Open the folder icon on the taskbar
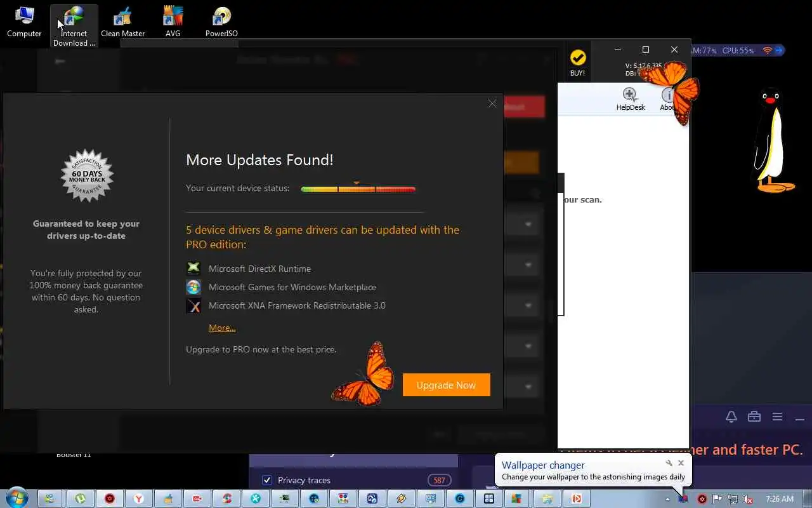Viewport: 812px width, 508px height. (x=547, y=498)
